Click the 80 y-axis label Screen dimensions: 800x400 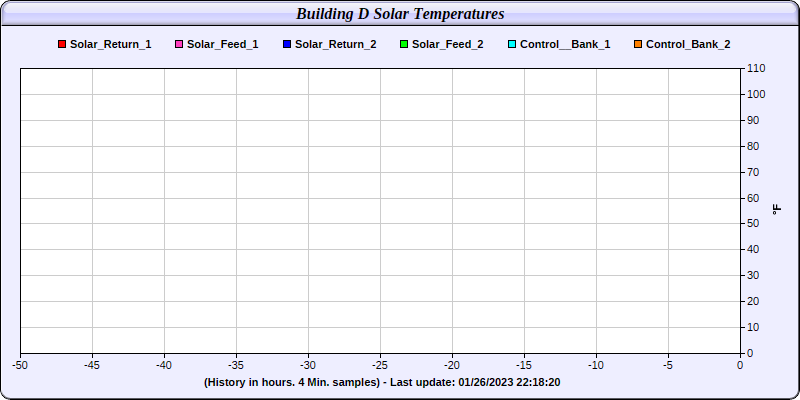pyautogui.click(x=753, y=146)
